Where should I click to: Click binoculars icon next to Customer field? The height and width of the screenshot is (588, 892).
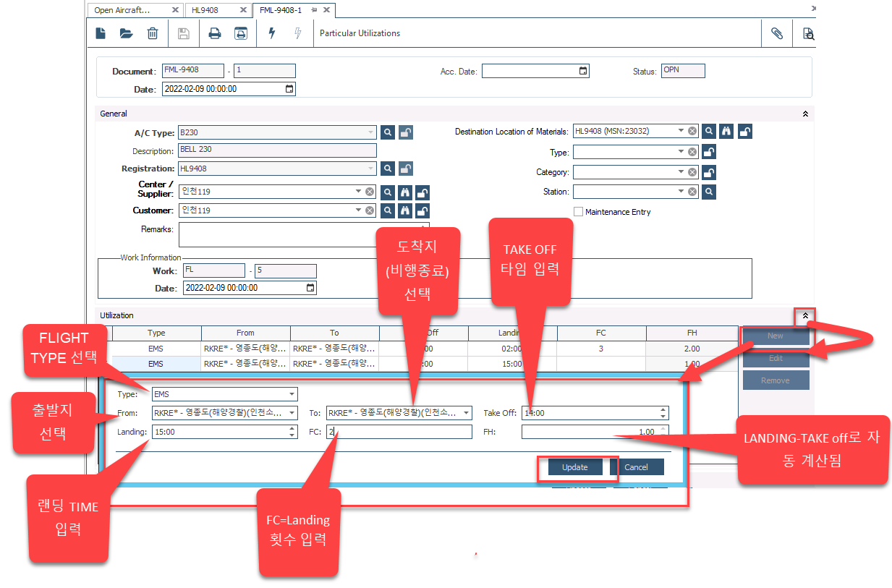405,210
